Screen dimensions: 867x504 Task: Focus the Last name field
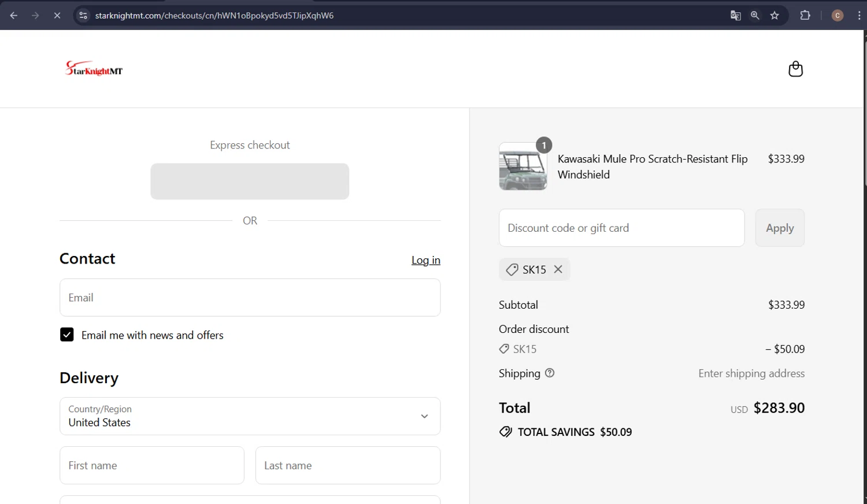pyautogui.click(x=348, y=465)
